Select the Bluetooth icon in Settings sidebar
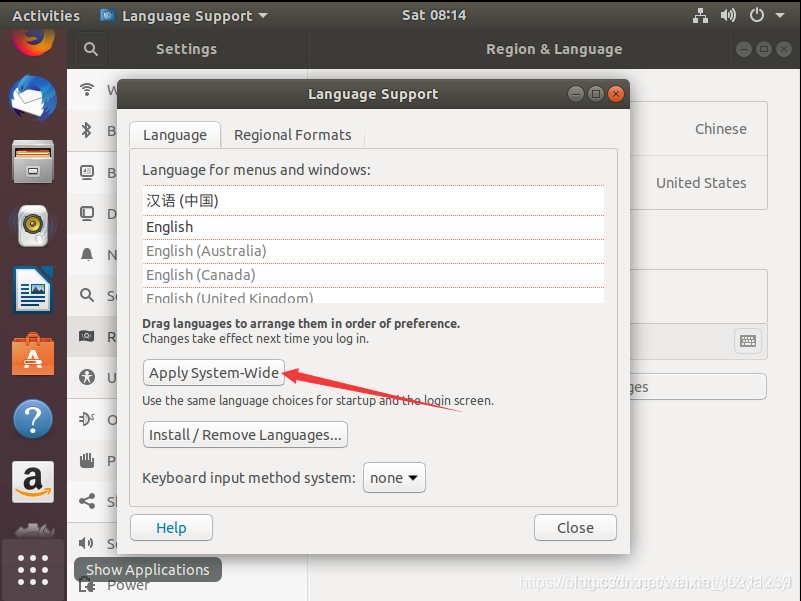The image size is (801, 601). (x=87, y=130)
